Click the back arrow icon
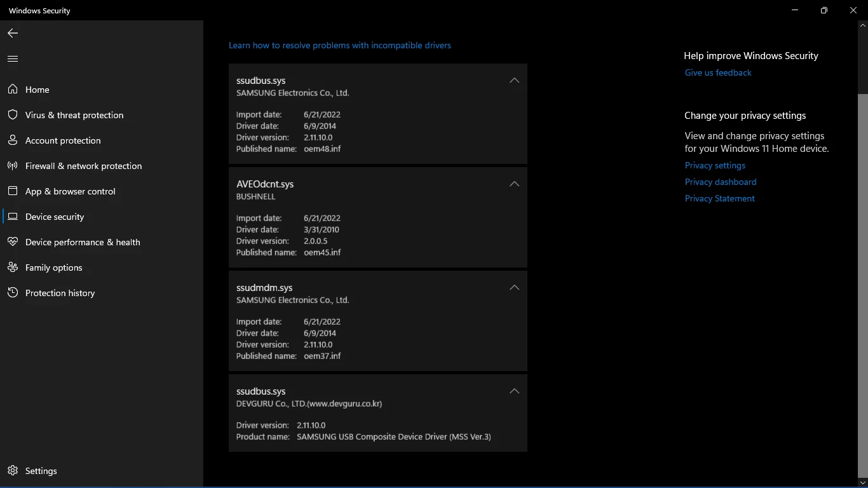Image resolution: width=868 pixels, height=488 pixels. (13, 33)
